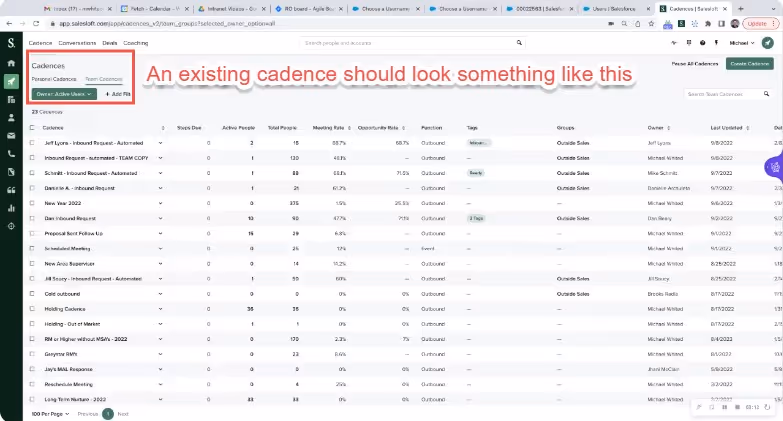The height and width of the screenshot is (421, 783).
Task: Expand the New Year 2022 cadence chevron
Action: (160, 203)
